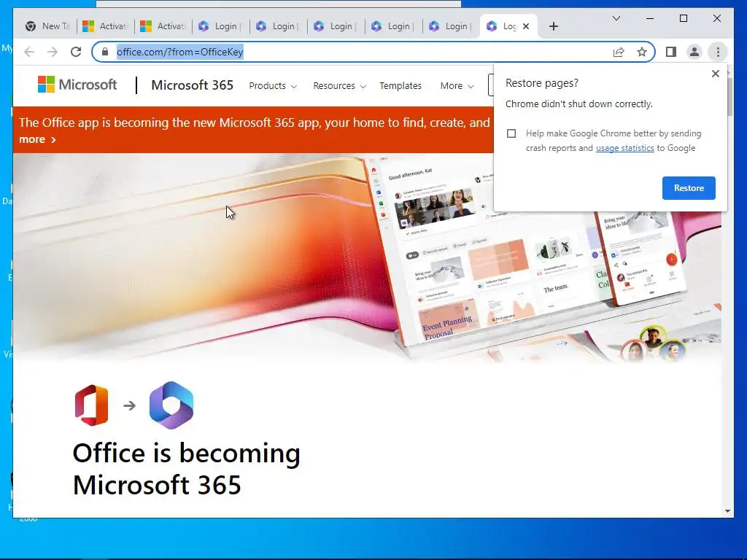Image resolution: width=747 pixels, height=560 pixels.
Task: Click the Microsoft 365 header link
Action: tap(192, 85)
